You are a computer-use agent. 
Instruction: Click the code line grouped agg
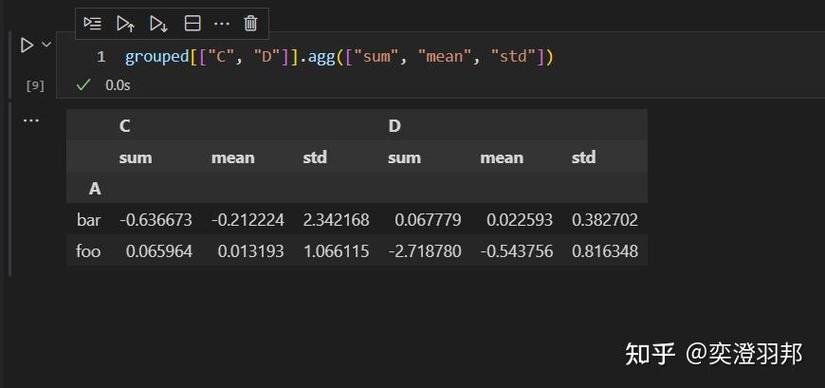[x=339, y=57]
